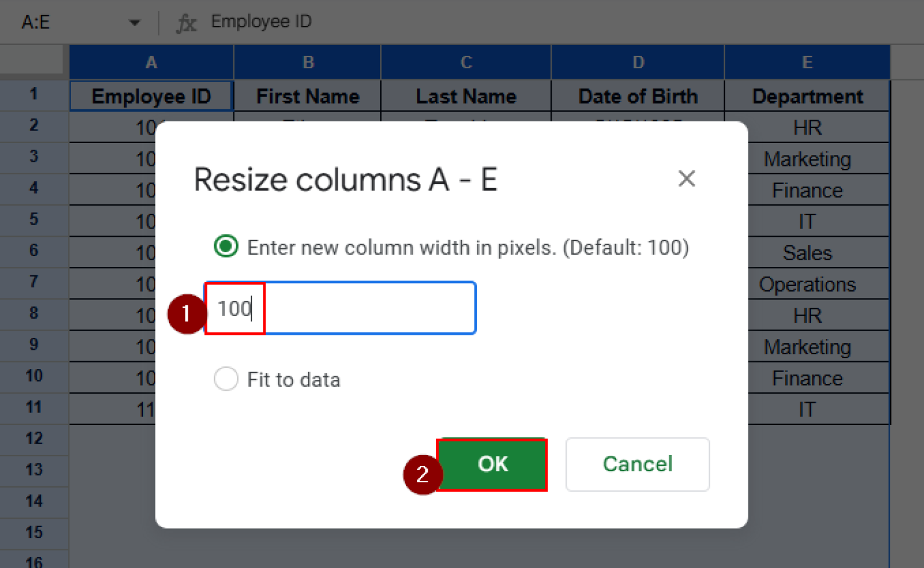
Task: Select the Finance cell in row 4
Action: coord(807,189)
